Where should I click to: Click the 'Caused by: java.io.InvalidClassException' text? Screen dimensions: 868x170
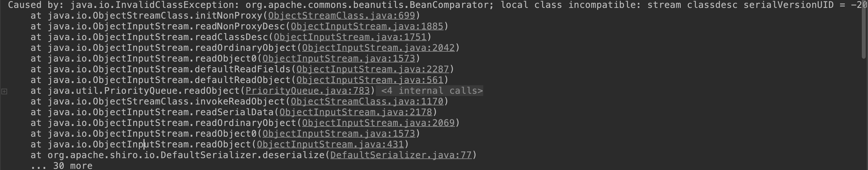tap(121, 5)
